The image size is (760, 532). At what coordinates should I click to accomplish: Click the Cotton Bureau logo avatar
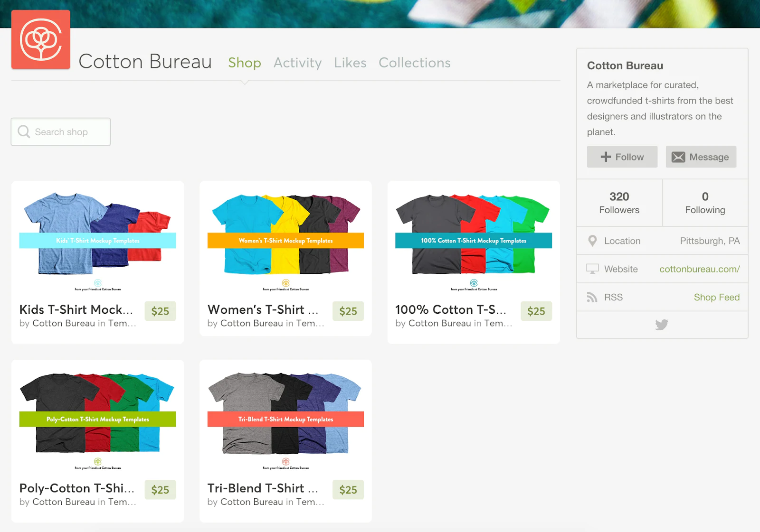coord(41,39)
